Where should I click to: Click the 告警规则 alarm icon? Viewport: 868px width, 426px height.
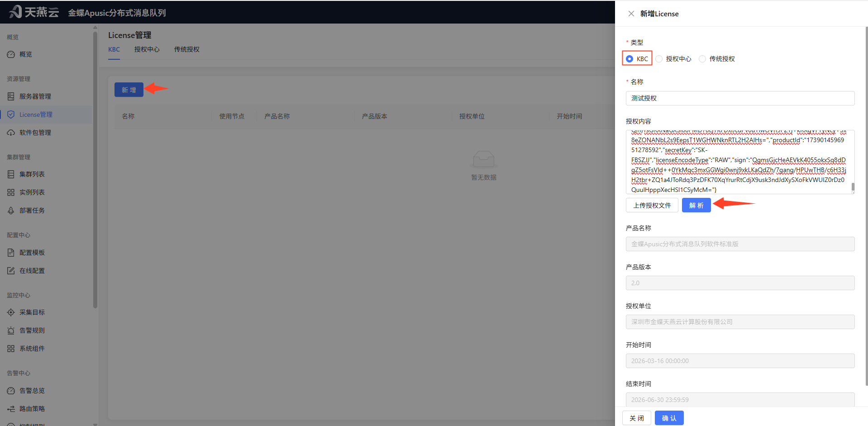(x=11, y=330)
